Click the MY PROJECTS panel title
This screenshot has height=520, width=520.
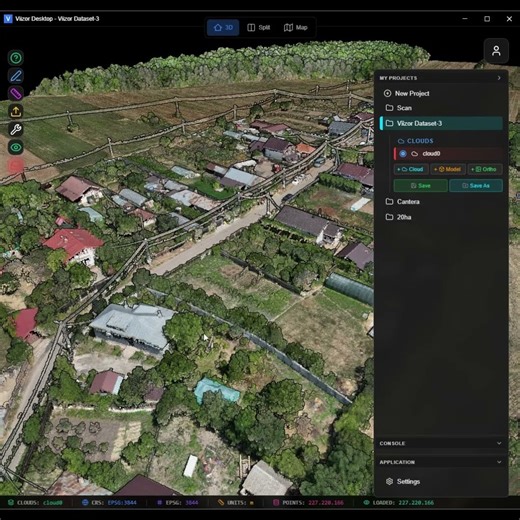398,78
